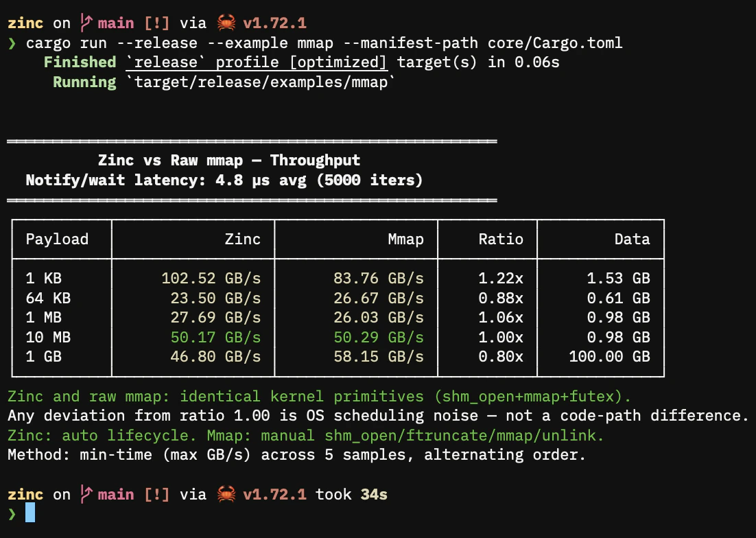Click the 'took 34s' duration in bottom prompt
756x538 pixels.
tap(351, 494)
